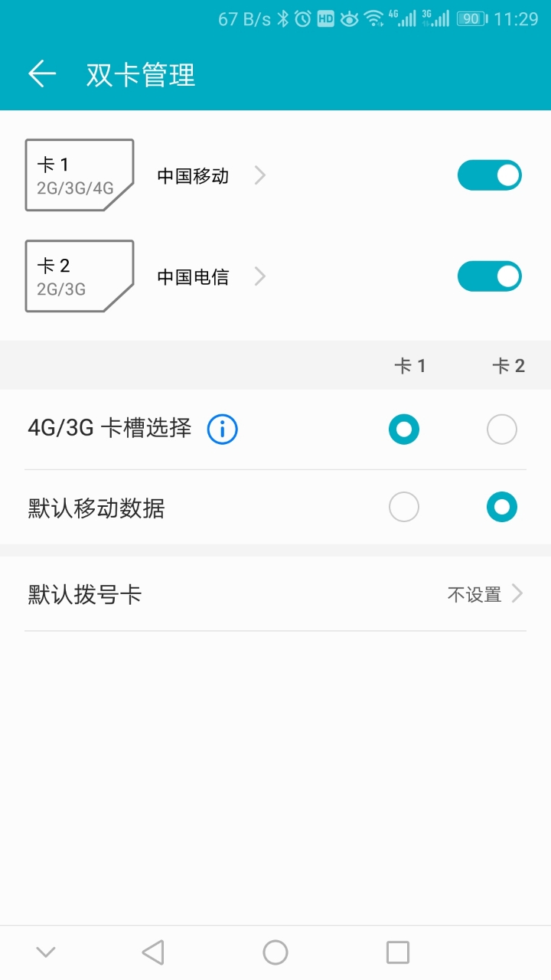Image resolution: width=551 pixels, height=980 pixels.
Task: Tap the Bluetooth icon in status bar
Action: click(x=283, y=19)
